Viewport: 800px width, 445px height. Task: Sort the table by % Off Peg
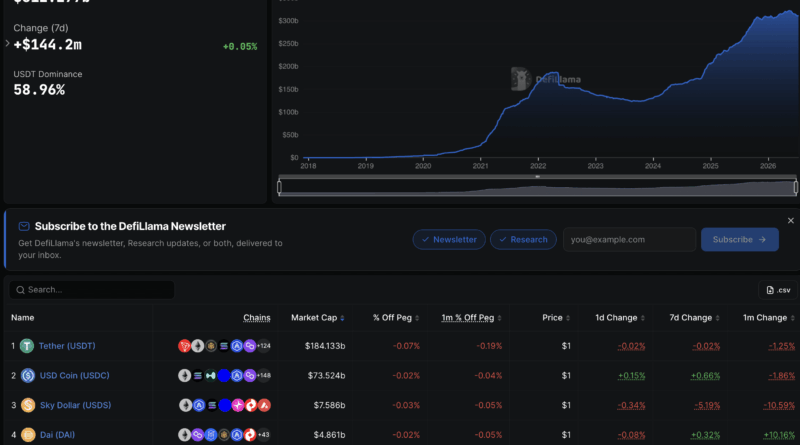point(396,317)
